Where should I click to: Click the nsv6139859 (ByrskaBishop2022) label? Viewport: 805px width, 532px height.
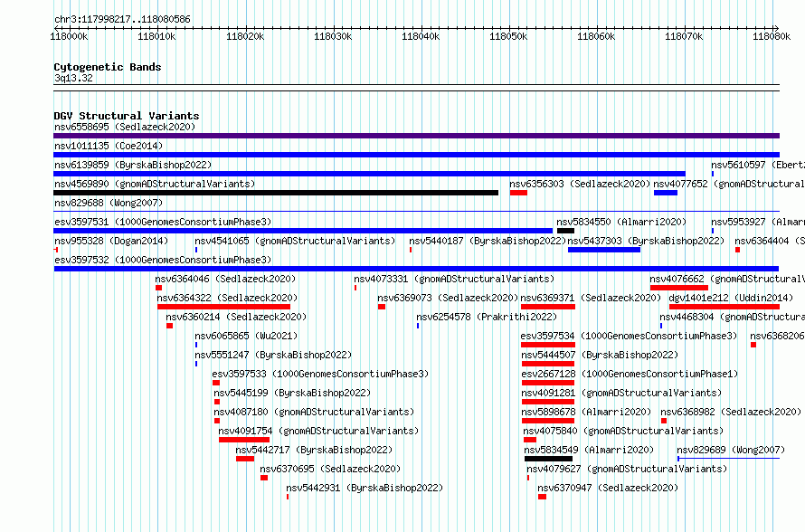point(133,165)
